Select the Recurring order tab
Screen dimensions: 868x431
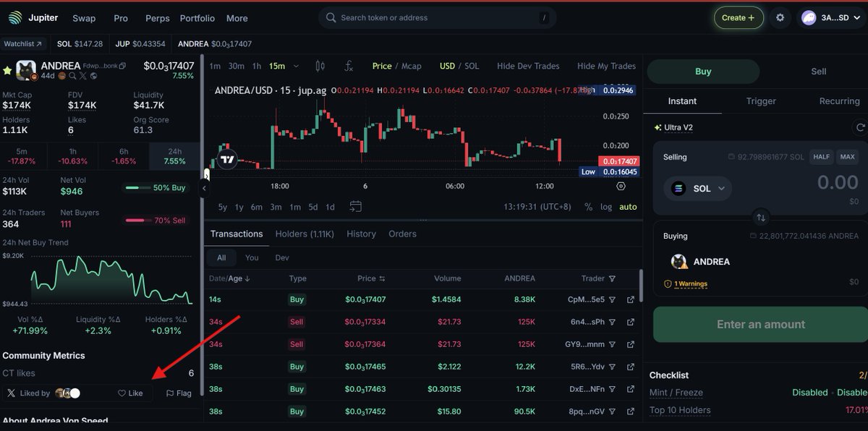(839, 101)
